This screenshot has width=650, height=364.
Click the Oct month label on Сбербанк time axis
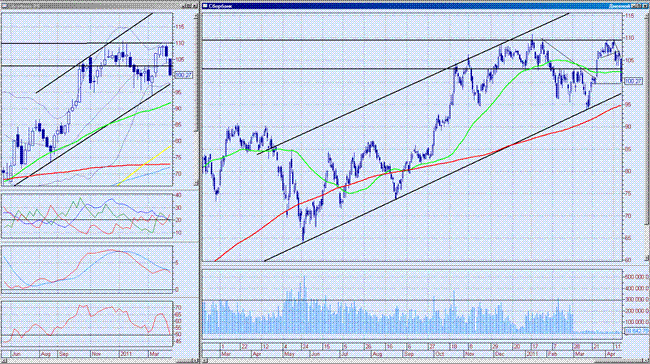click(438, 354)
